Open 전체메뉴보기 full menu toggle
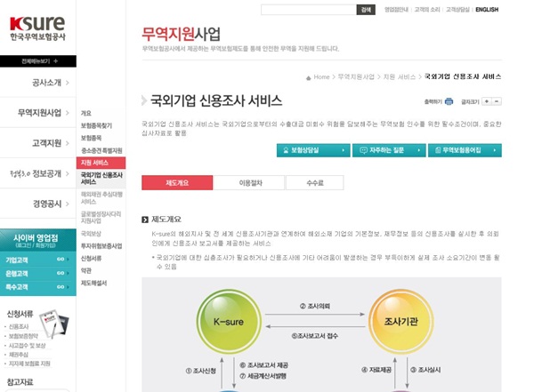Screen dimensions: 534x392 37,61
